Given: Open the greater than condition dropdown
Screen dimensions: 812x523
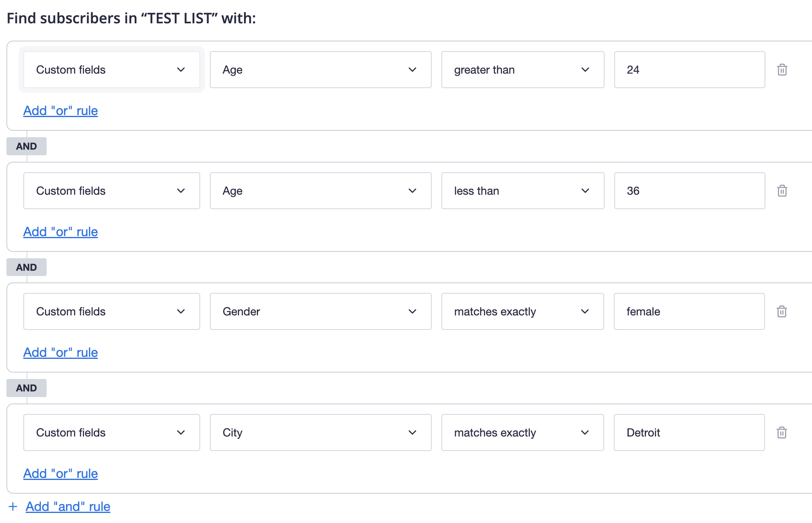Looking at the screenshot, I should [522, 70].
